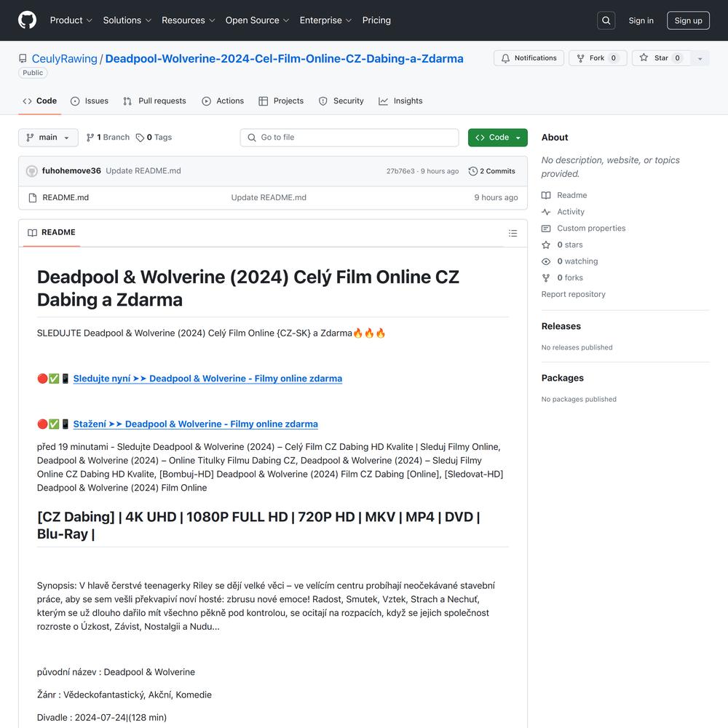The width and height of the screenshot is (728, 728).
Task: Expand the Open Source menu
Action: 257,20
